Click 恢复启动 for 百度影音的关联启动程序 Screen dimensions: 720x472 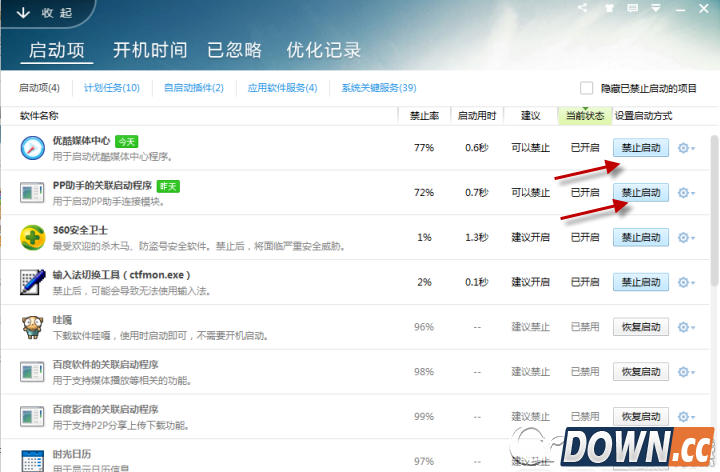click(641, 416)
